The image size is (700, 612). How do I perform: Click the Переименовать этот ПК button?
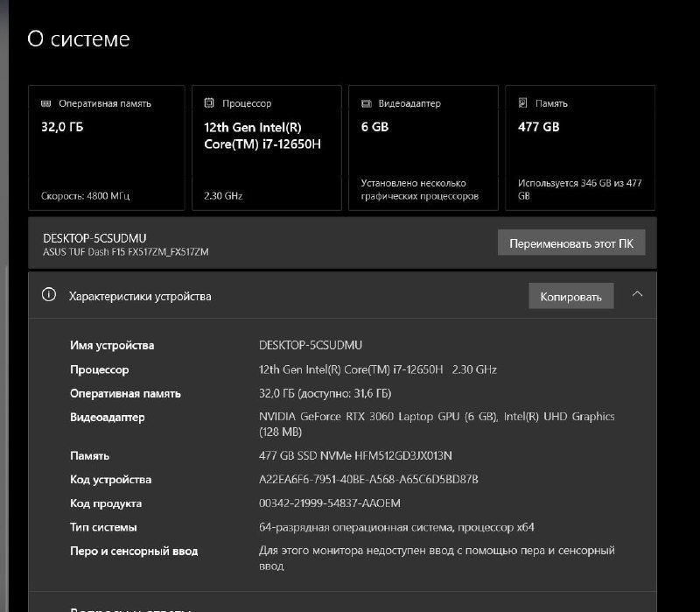[571, 243]
